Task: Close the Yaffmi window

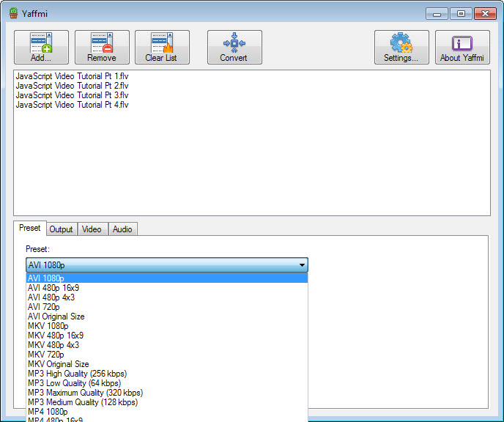Action: (486, 13)
